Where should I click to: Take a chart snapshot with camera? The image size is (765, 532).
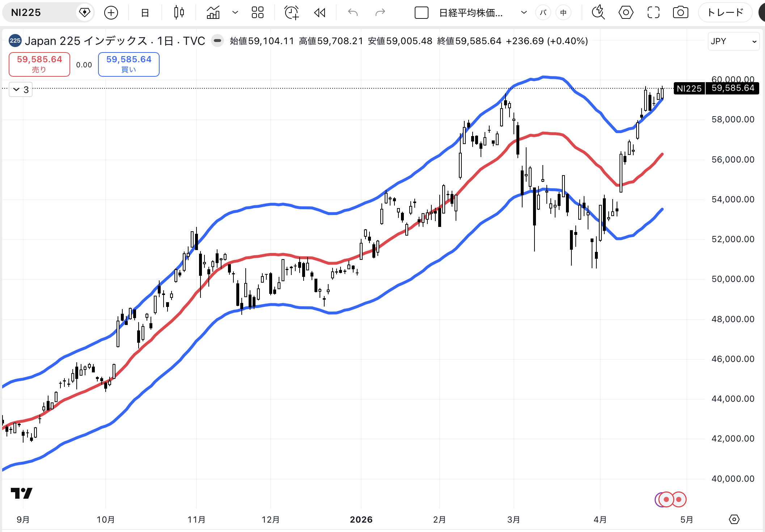point(680,13)
